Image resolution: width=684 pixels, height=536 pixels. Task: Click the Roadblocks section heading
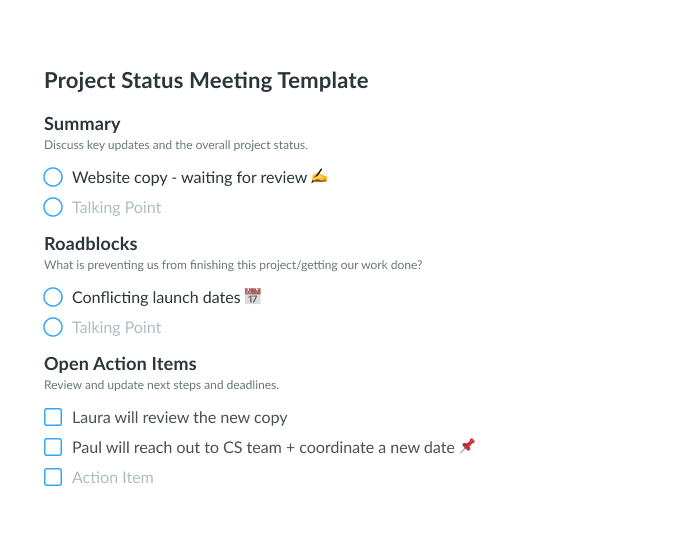(91, 244)
